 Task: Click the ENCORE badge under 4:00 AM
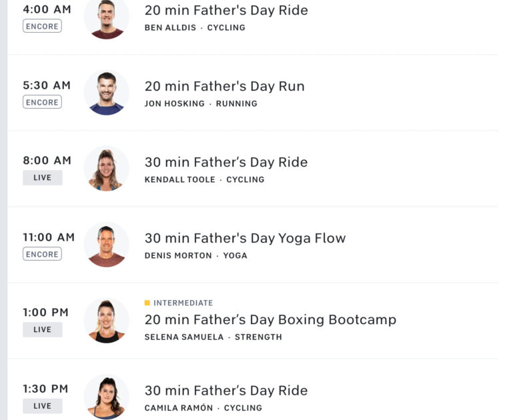(42, 26)
